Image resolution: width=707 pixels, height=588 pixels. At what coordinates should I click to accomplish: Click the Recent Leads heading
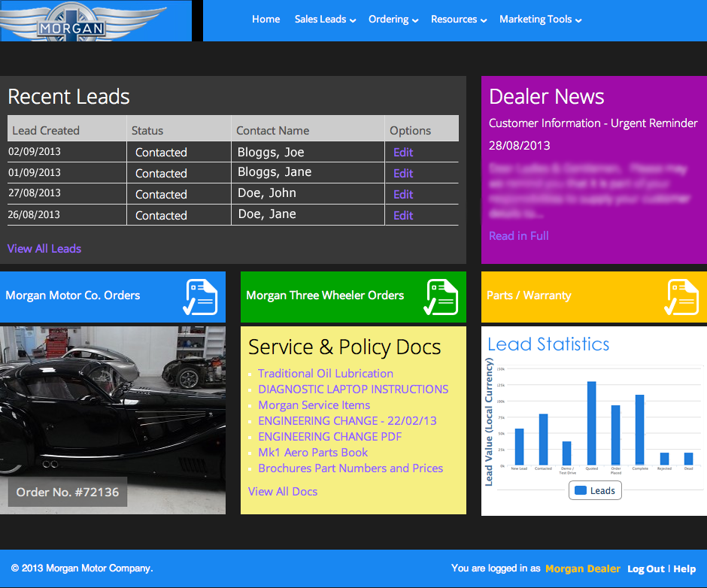[69, 96]
